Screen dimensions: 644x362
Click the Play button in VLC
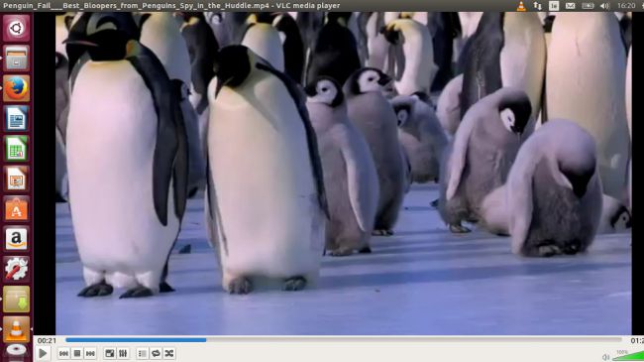coord(43,353)
